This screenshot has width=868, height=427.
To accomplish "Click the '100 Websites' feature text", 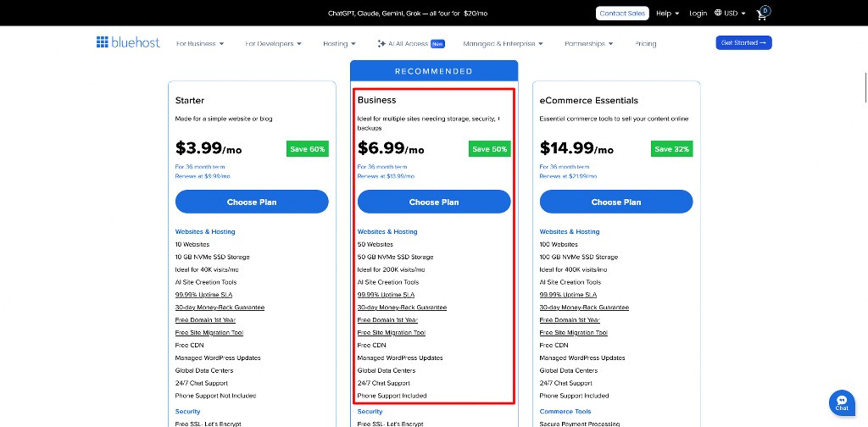I will pos(559,245).
